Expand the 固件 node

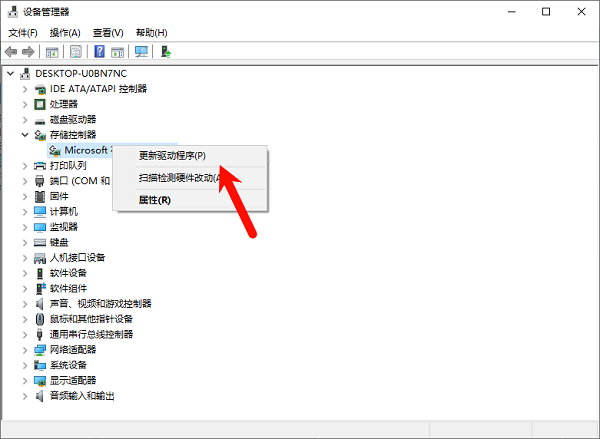(x=25, y=196)
